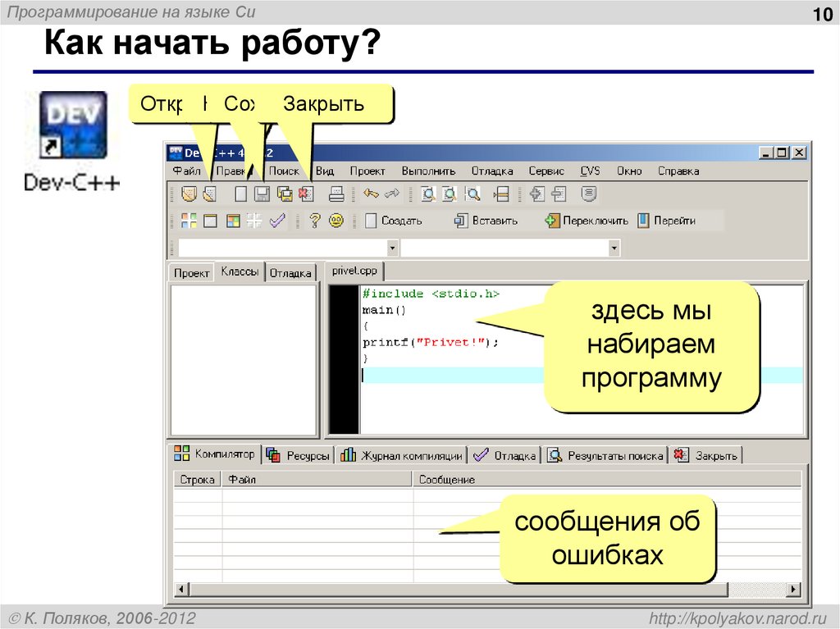Open the right combo box dropdown arrow
Image resolution: width=840 pixels, height=629 pixels.
(x=614, y=248)
